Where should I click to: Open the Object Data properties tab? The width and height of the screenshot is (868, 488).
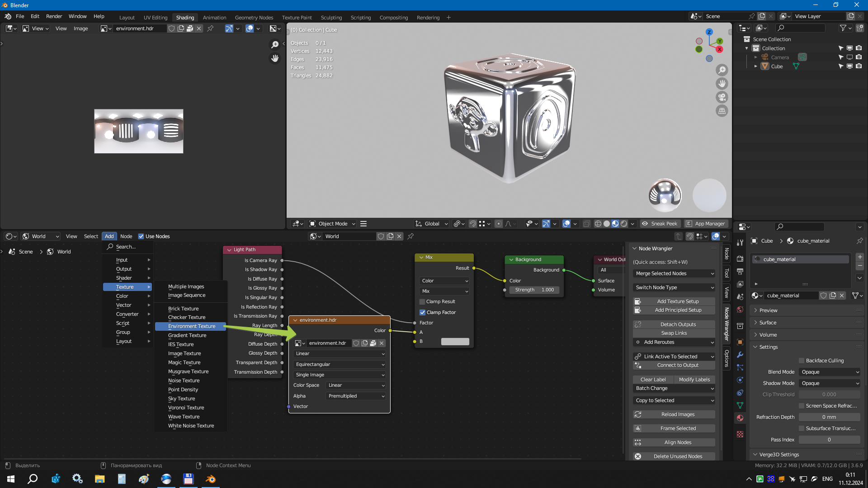(x=740, y=405)
